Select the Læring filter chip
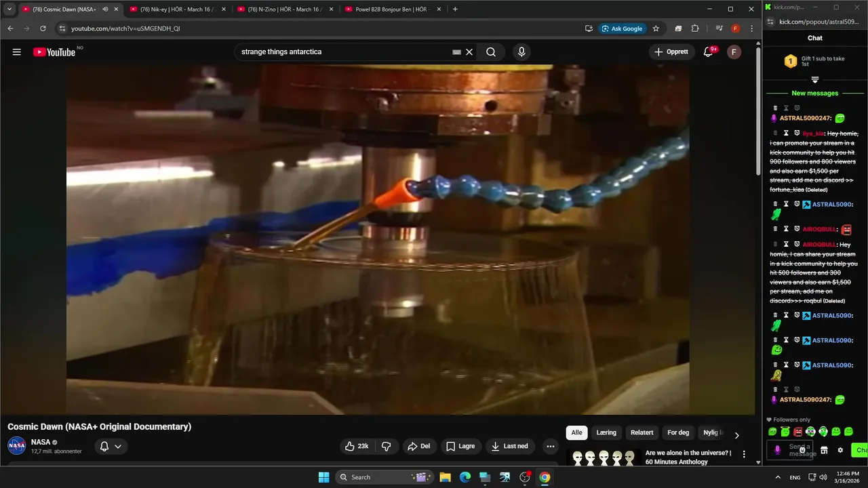 (x=606, y=432)
